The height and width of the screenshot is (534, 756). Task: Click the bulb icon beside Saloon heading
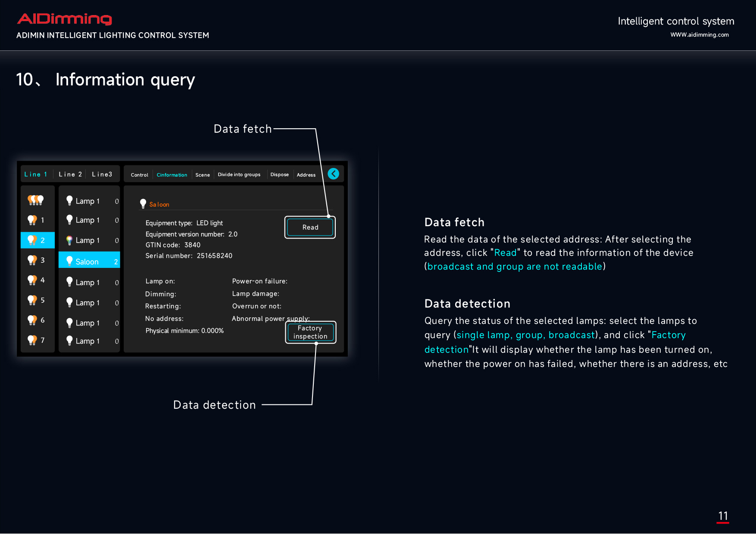pos(143,204)
